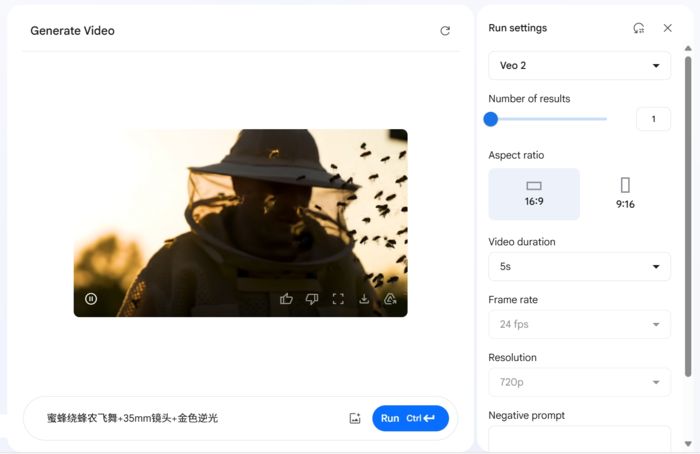Open the Veo 2 model dropdown
Screen dimensions: 700x454
(579, 66)
